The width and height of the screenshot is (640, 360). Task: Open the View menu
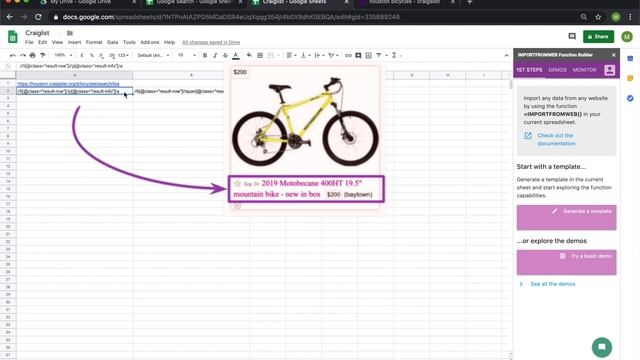click(58, 42)
